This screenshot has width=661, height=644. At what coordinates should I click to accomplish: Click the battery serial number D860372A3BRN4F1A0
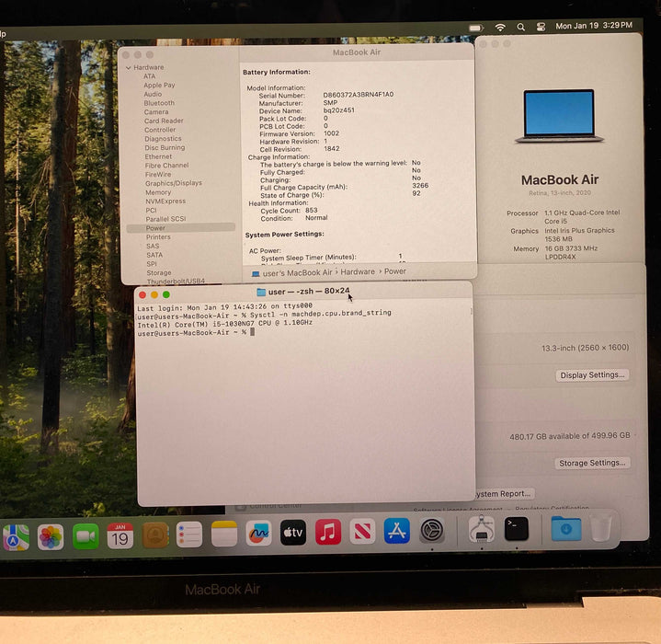[x=359, y=95]
